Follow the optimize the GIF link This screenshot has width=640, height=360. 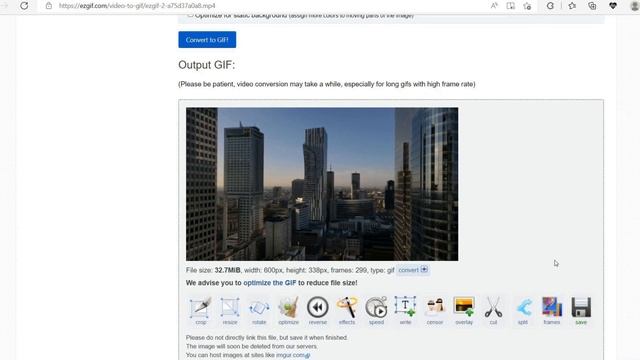coord(270,282)
